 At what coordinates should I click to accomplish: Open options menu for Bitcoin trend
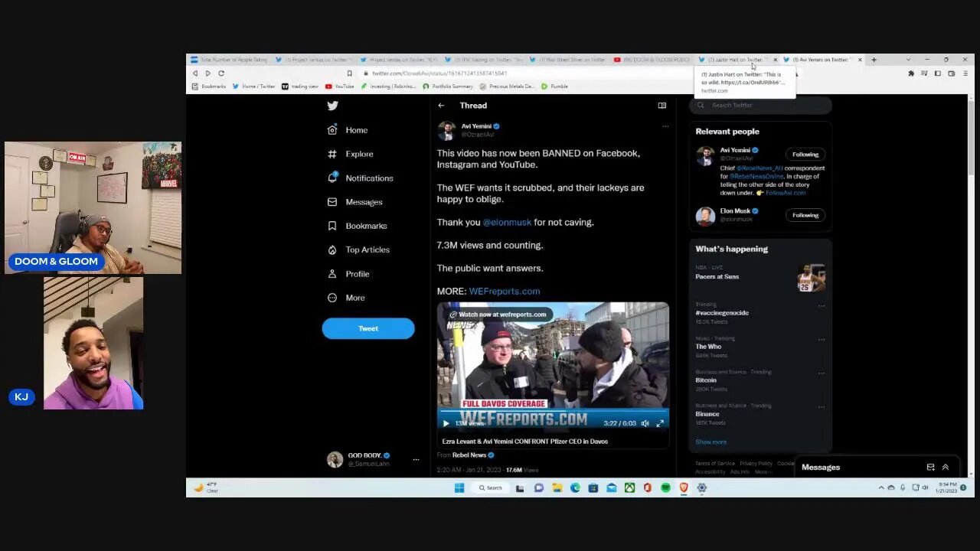point(822,373)
